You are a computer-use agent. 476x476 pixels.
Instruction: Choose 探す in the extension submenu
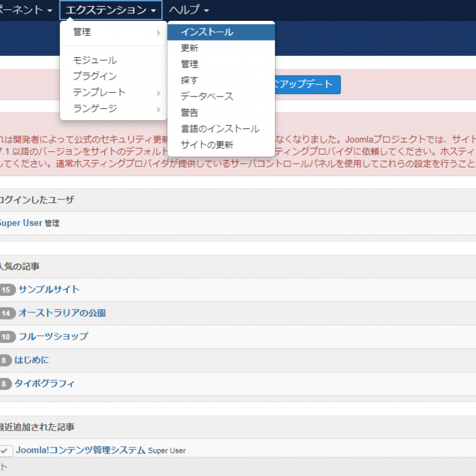pyautogui.click(x=190, y=80)
